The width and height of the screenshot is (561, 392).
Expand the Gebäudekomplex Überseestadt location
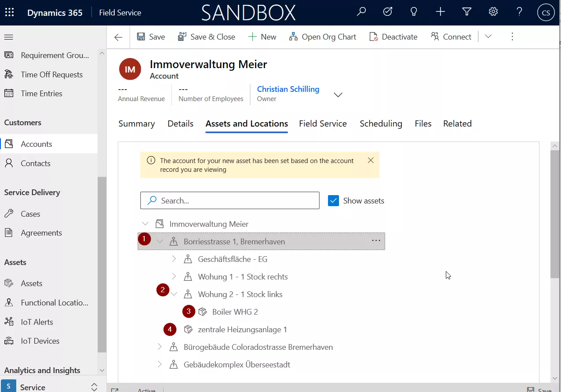[x=160, y=364]
